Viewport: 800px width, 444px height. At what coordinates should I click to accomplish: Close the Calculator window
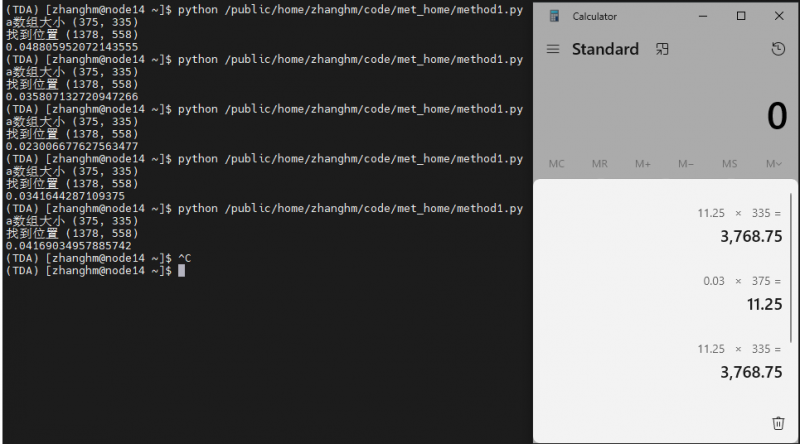click(779, 16)
